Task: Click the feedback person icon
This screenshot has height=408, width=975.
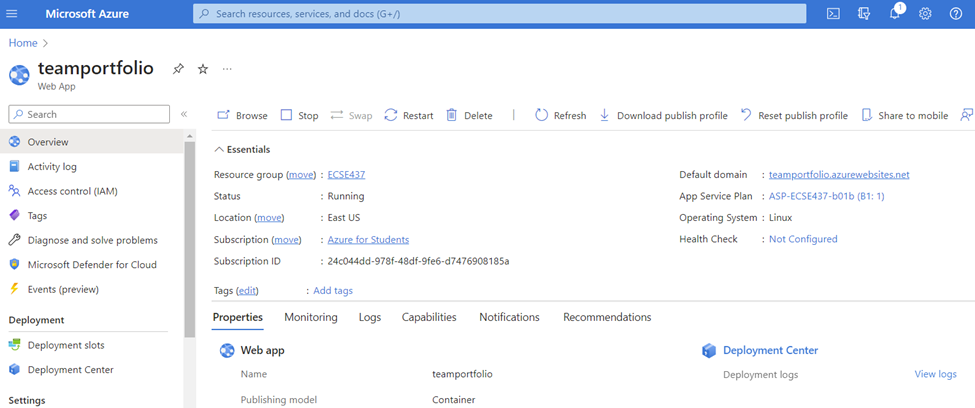Action: [x=967, y=115]
